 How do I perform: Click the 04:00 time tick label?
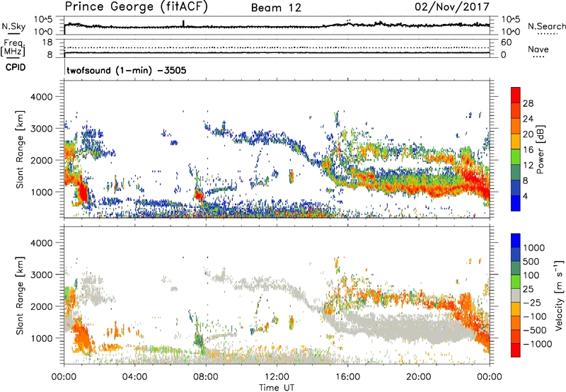coord(134,377)
